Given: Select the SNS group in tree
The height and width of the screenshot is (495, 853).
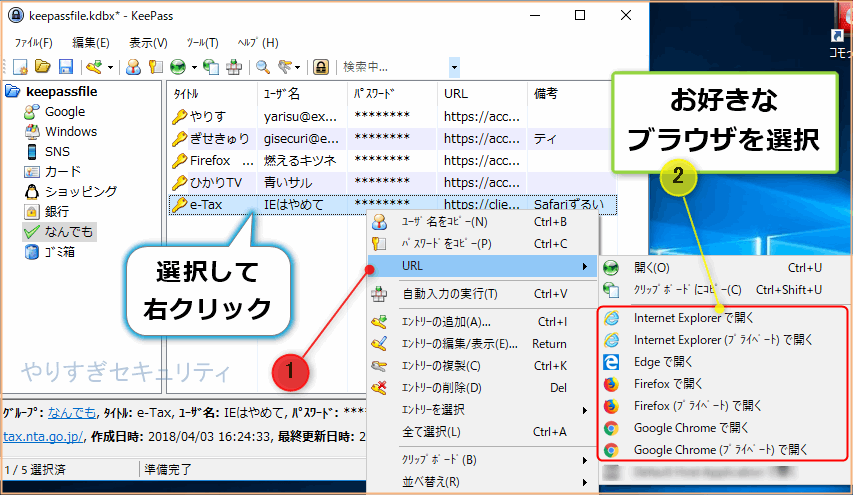Looking at the screenshot, I should pyautogui.click(x=57, y=151).
